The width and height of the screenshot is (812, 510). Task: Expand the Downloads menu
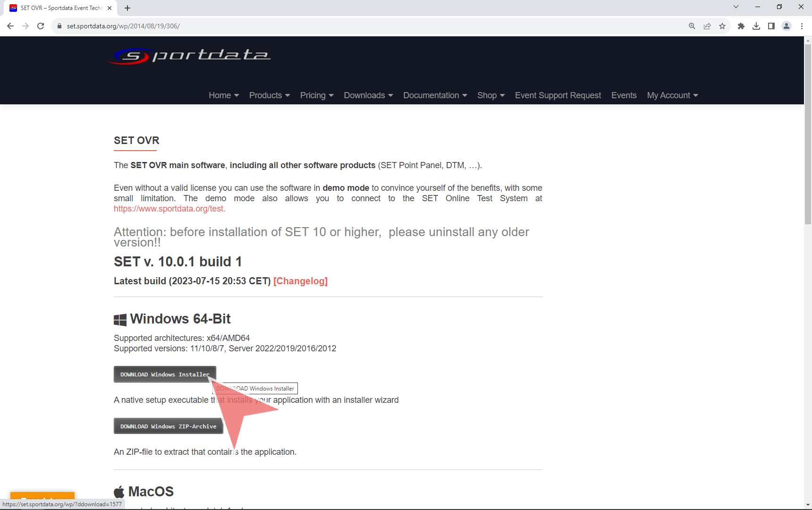pyautogui.click(x=368, y=95)
